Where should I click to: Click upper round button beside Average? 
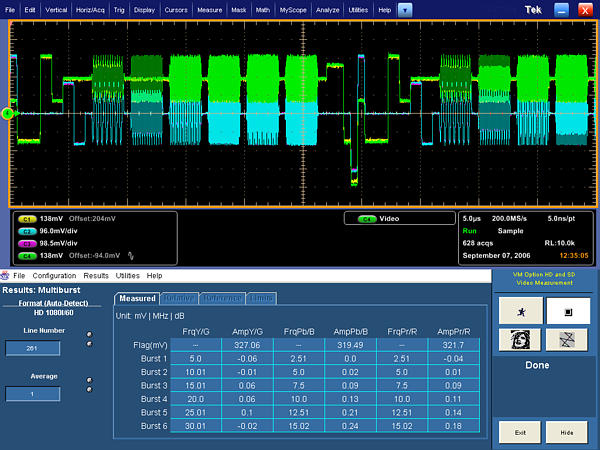coord(89,380)
